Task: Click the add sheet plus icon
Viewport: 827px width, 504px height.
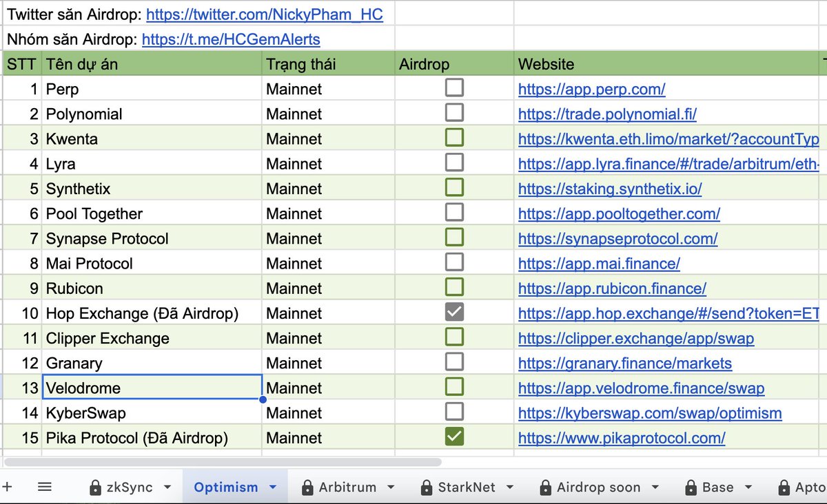Action: pyautogui.click(x=7, y=486)
